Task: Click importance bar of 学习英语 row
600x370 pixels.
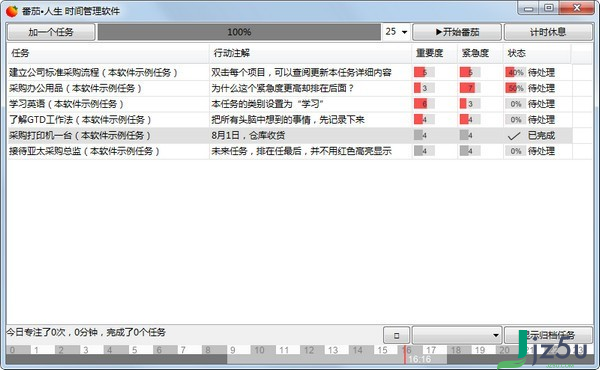Action: point(424,104)
